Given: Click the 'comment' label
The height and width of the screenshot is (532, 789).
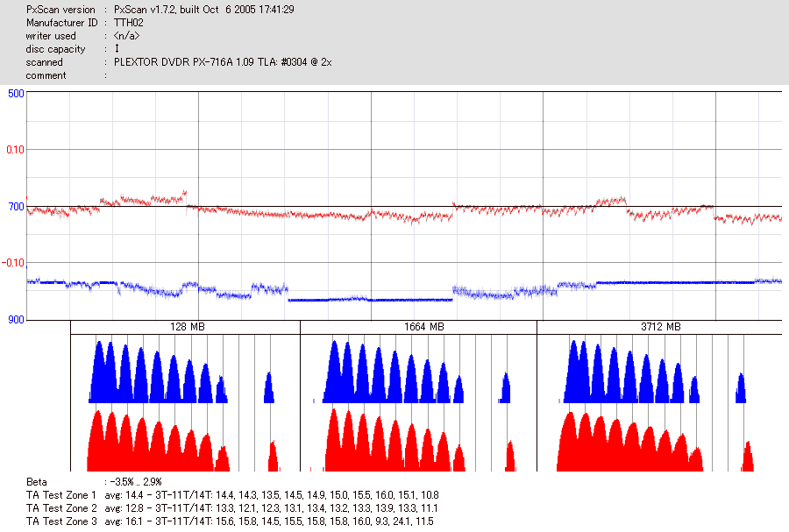Looking at the screenshot, I should pos(46,75).
